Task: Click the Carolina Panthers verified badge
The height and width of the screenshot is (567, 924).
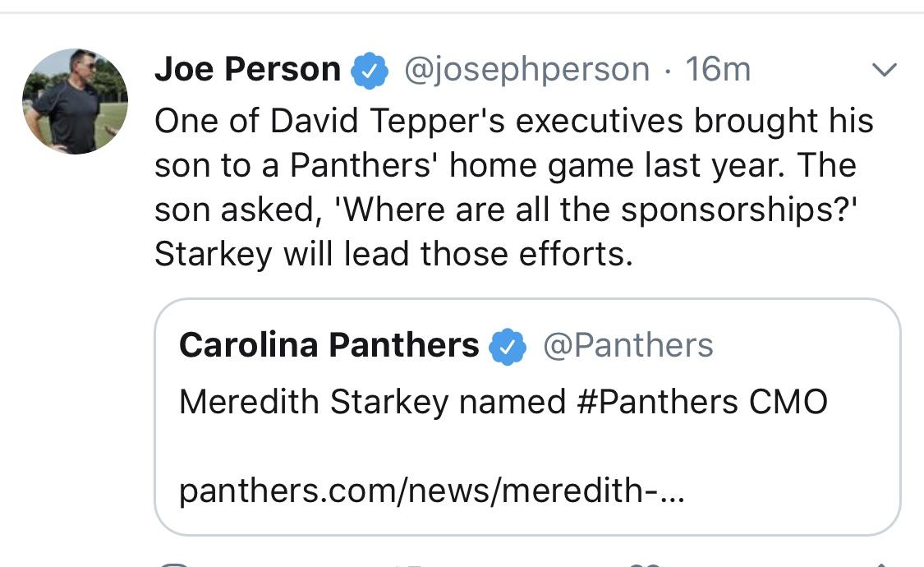Action: coord(508,347)
